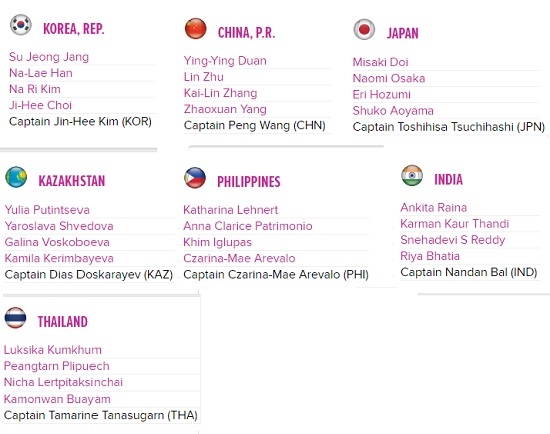The height and width of the screenshot is (434, 550).
Task: Click the India flag icon
Action: (x=412, y=175)
